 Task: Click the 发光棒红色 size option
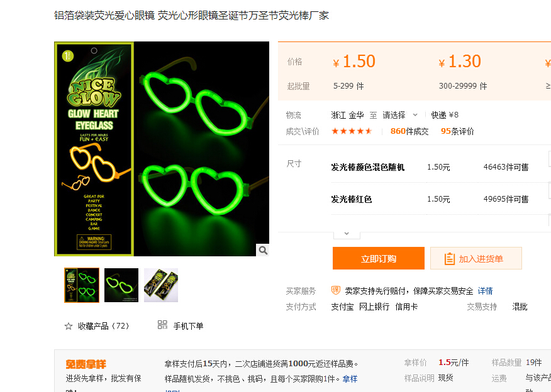coord(352,199)
